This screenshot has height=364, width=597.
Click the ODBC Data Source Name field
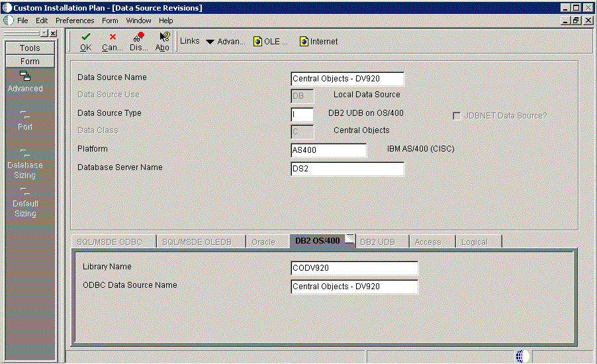tap(354, 287)
